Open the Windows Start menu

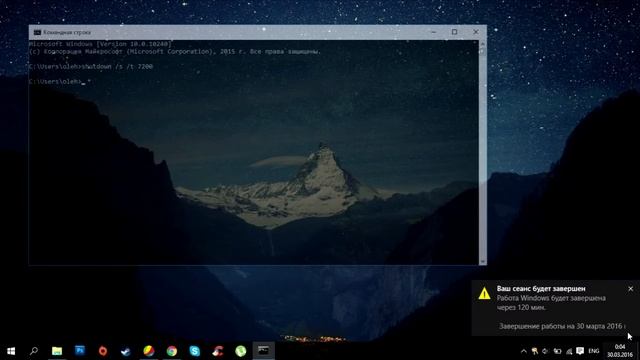11,351
